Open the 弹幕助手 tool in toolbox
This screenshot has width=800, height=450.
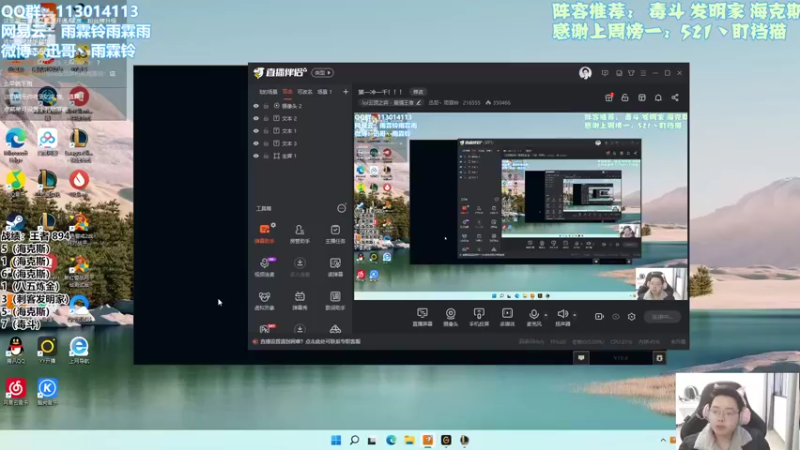coord(264,233)
